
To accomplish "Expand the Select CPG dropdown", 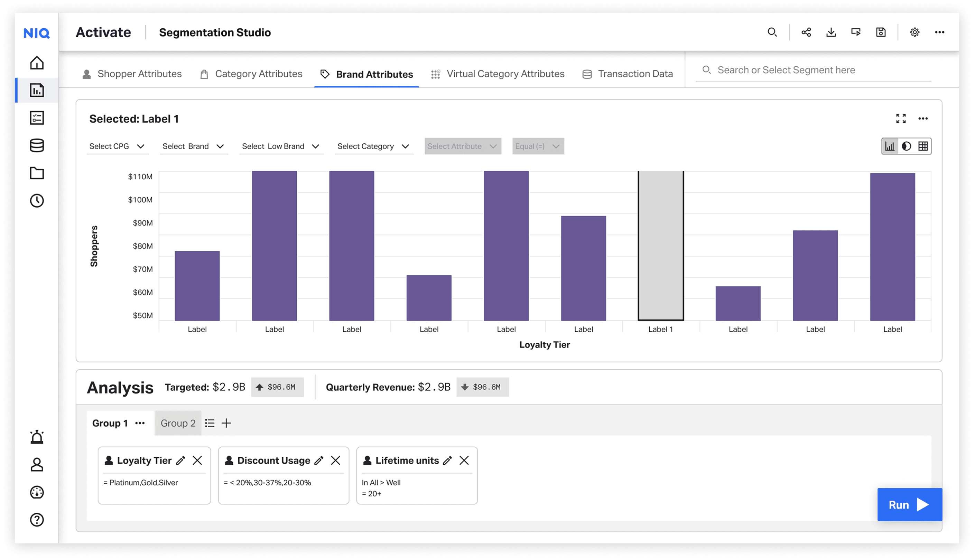I will click(x=117, y=146).
